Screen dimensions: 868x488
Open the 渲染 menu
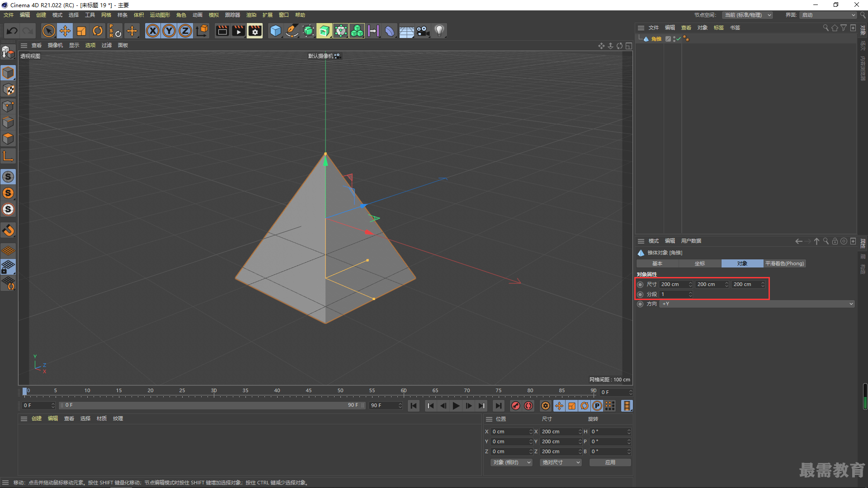pos(251,15)
